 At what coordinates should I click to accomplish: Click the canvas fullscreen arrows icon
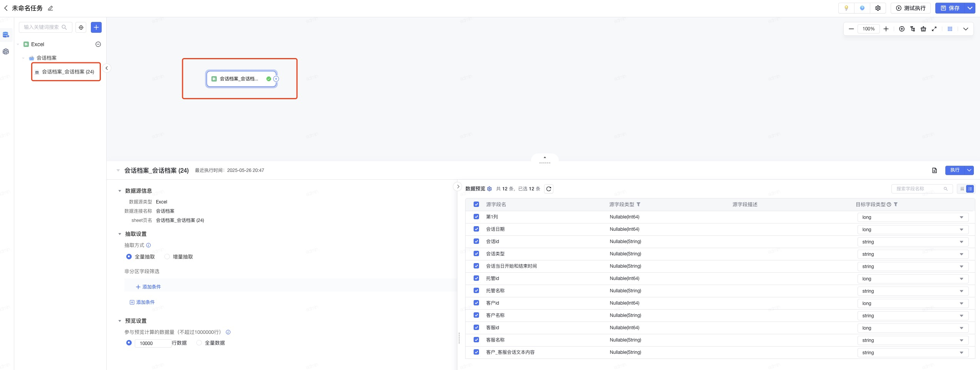[x=934, y=29]
